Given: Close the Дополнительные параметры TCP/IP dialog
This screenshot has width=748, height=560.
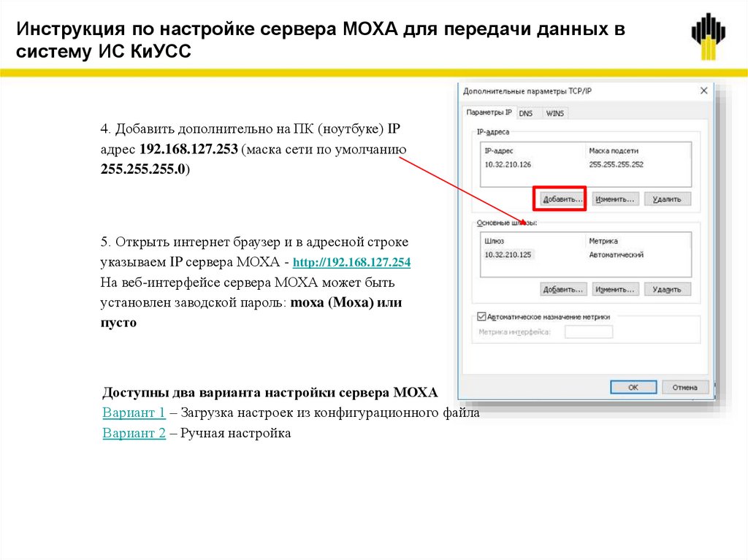Looking at the screenshot, I should [703, 90].
